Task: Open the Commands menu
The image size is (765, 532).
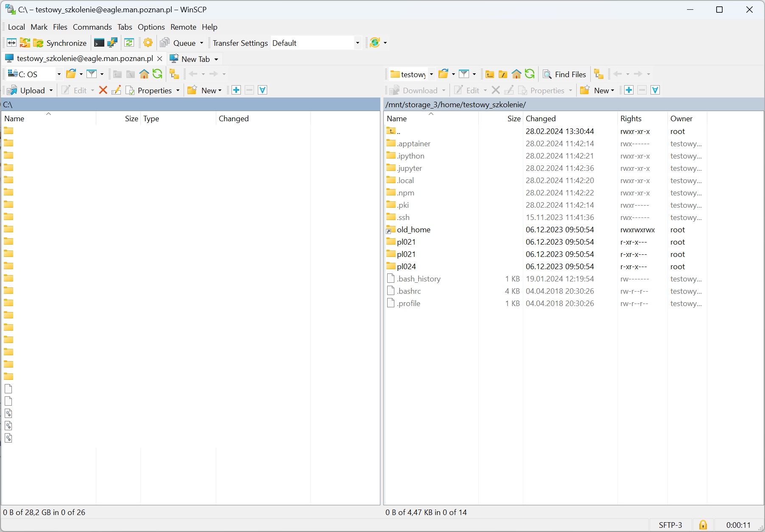Action: pos(92,27)
